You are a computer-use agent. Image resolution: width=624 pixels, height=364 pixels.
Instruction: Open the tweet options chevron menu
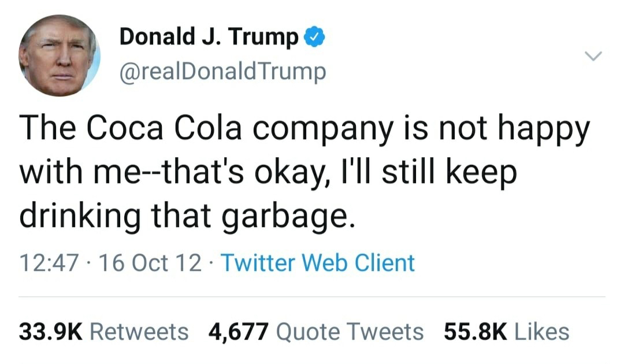pyautogui.click(x=593, y=56)
